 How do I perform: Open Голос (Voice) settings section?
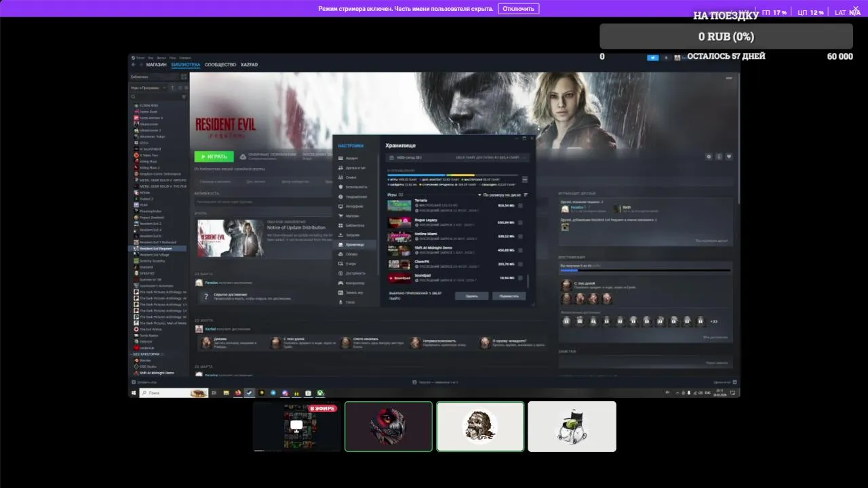pyautogui.click(x=355, y=302)
